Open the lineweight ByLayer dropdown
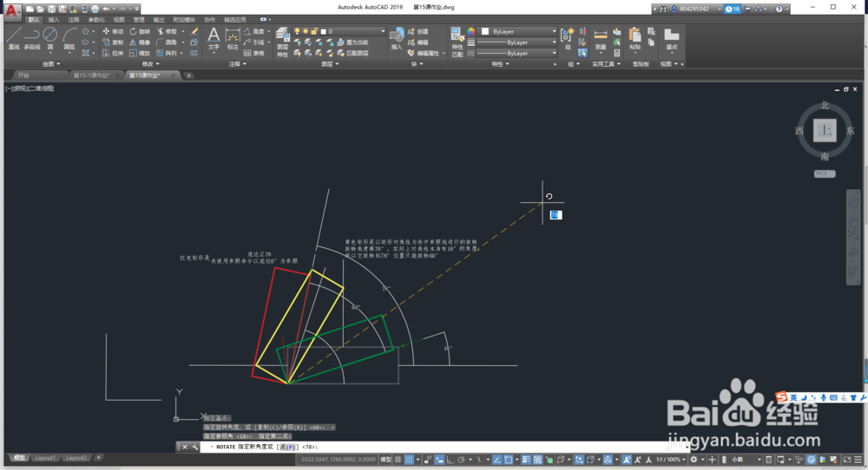 (x=516, y=42)
